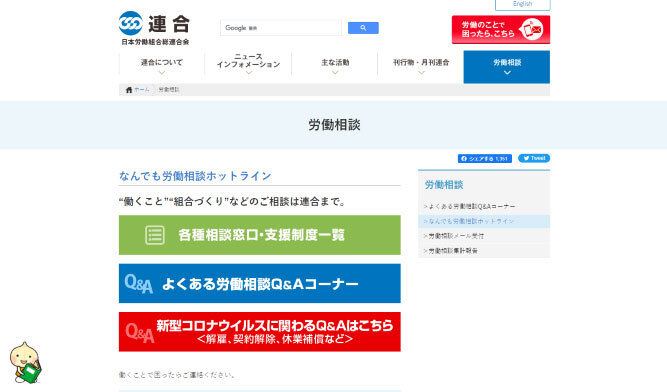Expand the chevron under 主な活動

335,73
